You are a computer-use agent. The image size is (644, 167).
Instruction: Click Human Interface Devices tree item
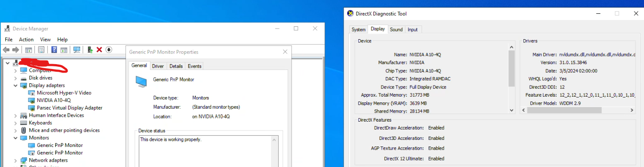coord(57,115)
